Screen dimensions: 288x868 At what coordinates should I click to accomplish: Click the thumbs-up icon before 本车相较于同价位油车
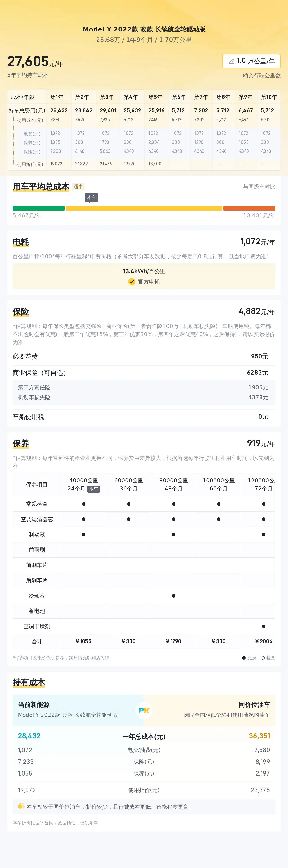click(21, 806)
